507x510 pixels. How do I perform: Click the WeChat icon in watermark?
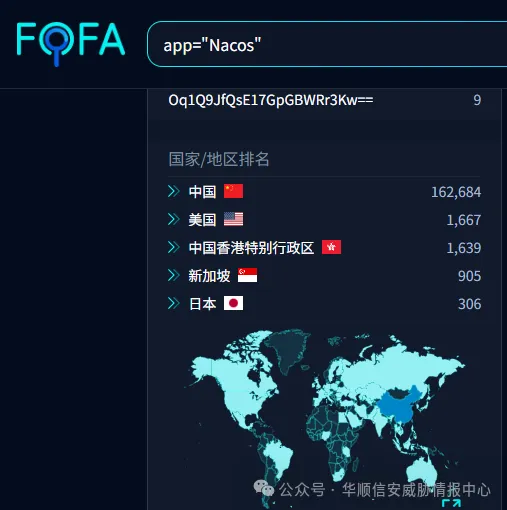(x=263, y=489)
